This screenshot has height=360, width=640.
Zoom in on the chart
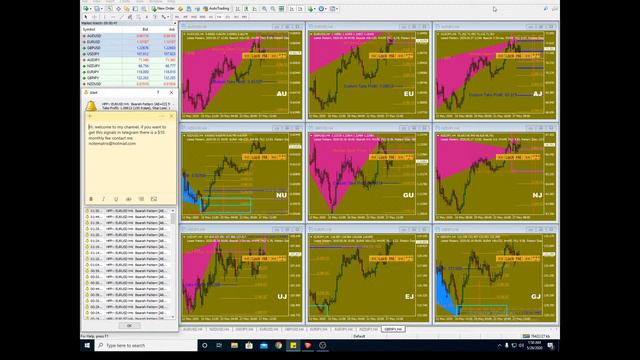(264, 9)
